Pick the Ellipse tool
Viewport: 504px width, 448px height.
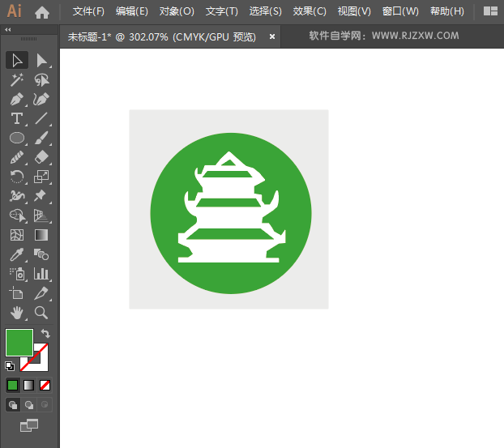(17, 139)
